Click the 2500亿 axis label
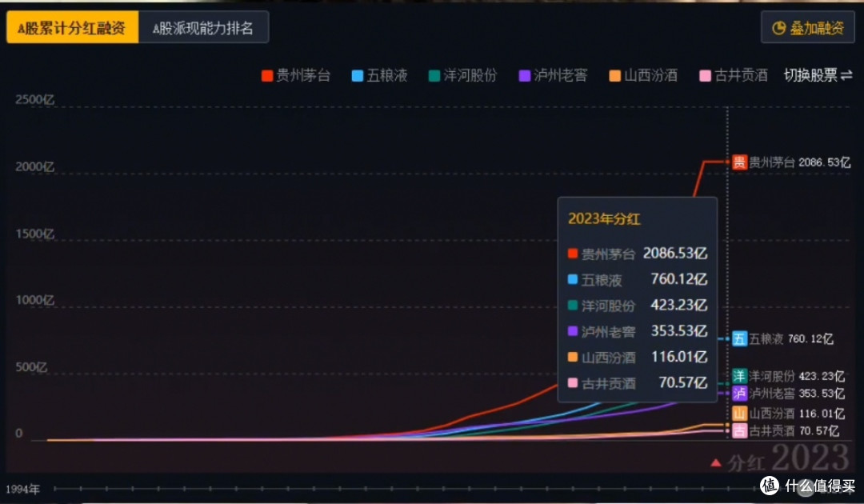 click(34, 100)
